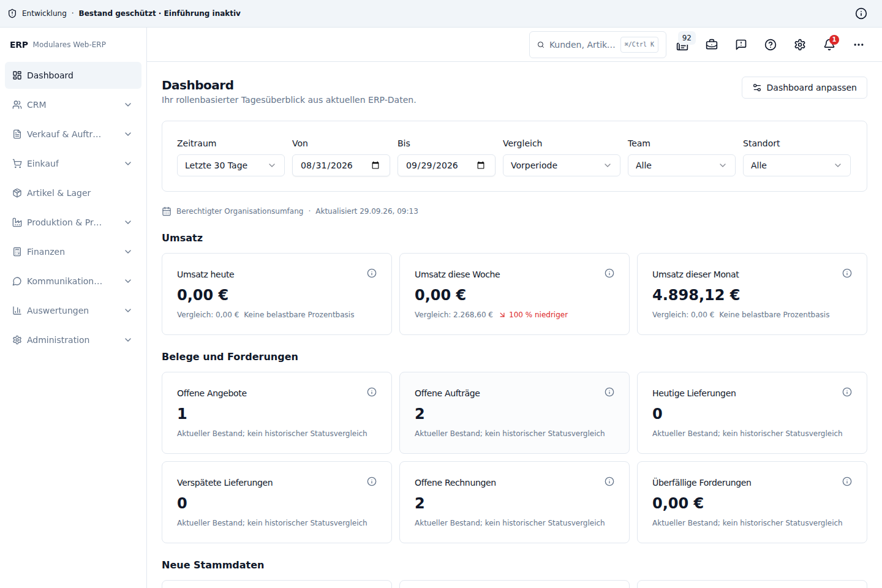Open the feedback message icon
Image resolution: width=882 pixels, height=588 pixels.
(x=741, y=45)
